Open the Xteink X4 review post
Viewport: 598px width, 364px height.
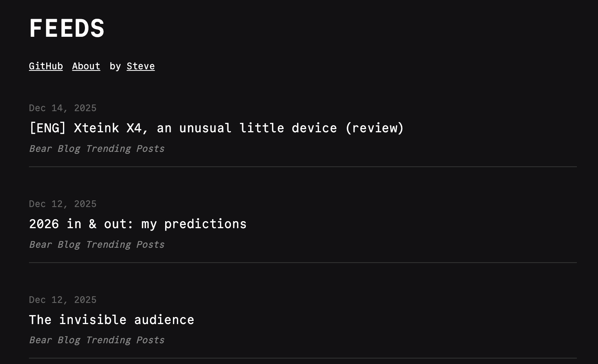pyautogui.click(x=216, y=128)
